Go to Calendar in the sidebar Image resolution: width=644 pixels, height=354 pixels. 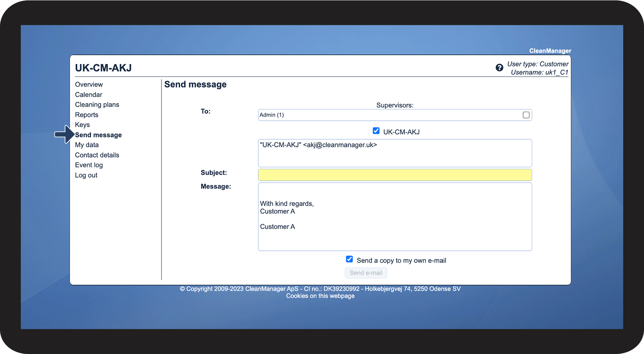pos(89,94)
